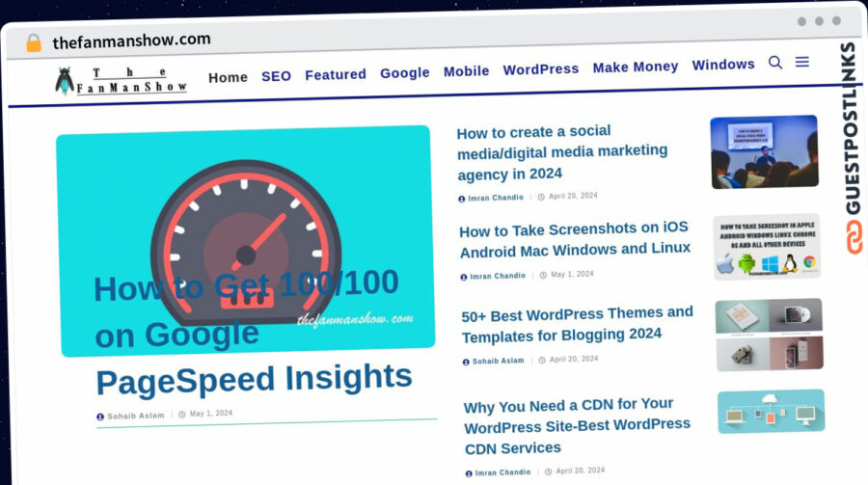This screenshot has height=485, width=868.
Task: Open the screenshot OS logos thumbnail
Action: 767,247
